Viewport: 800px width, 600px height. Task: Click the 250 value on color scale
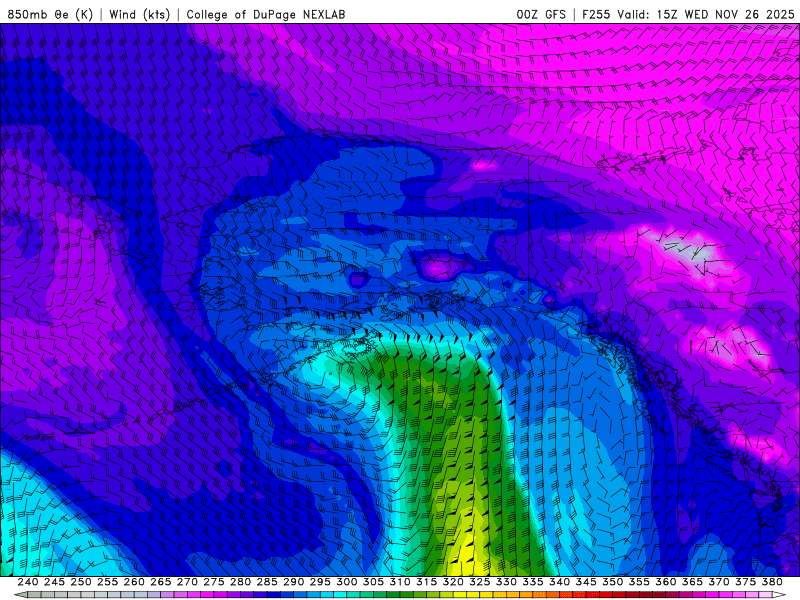[81, 582]
